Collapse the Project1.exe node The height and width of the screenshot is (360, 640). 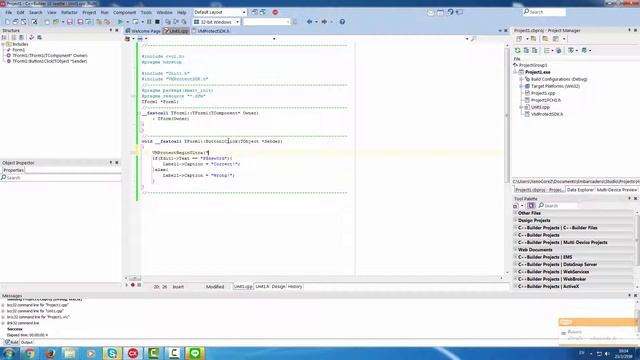pos(515,72)
